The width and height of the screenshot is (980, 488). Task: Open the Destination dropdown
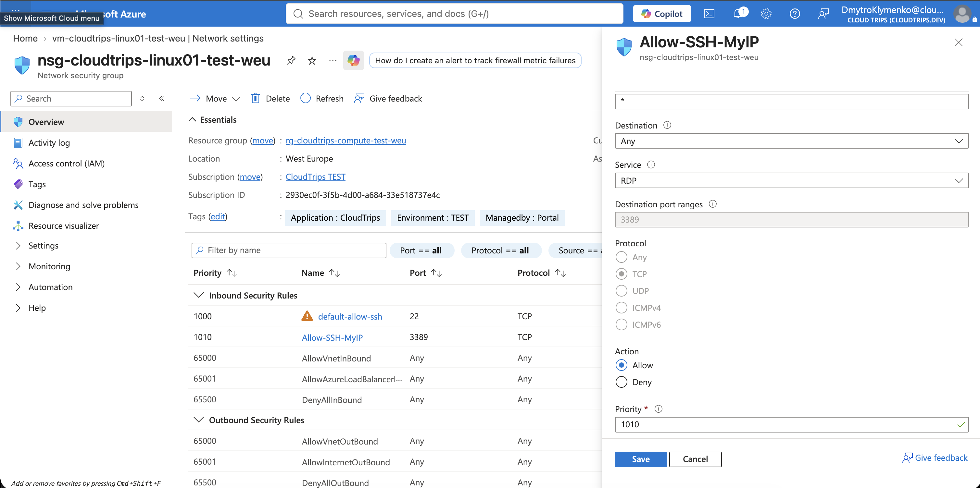point(791,141)
